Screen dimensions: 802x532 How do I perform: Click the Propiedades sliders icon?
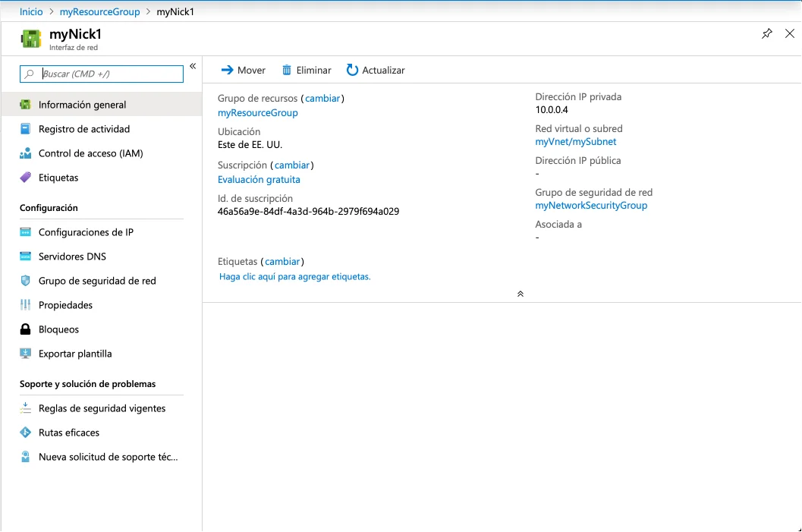[25, 305]
